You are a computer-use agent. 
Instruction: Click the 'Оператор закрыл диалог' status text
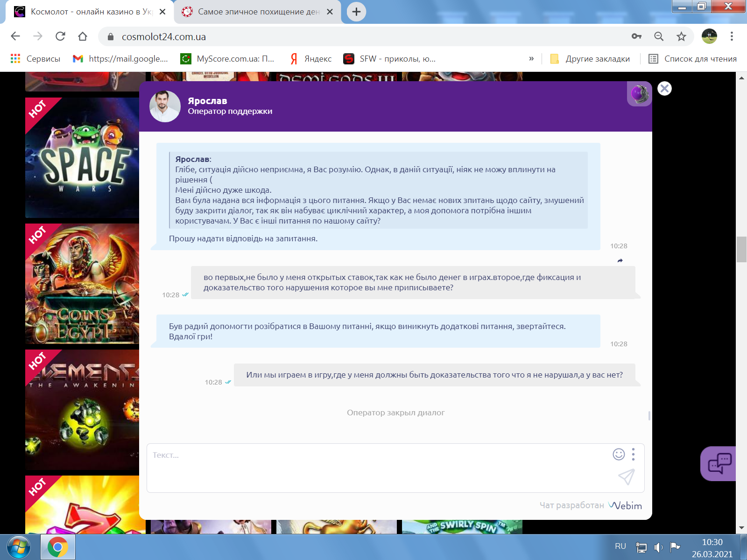coord(395,413)
